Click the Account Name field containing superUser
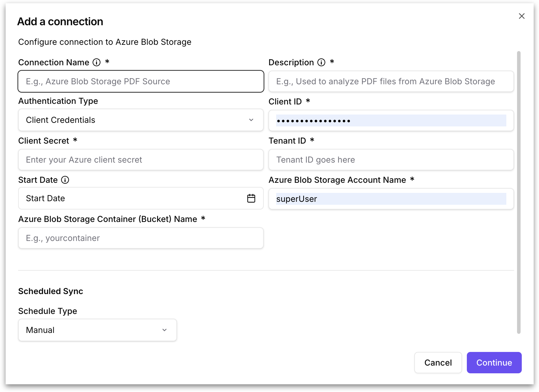 [391, 199]
